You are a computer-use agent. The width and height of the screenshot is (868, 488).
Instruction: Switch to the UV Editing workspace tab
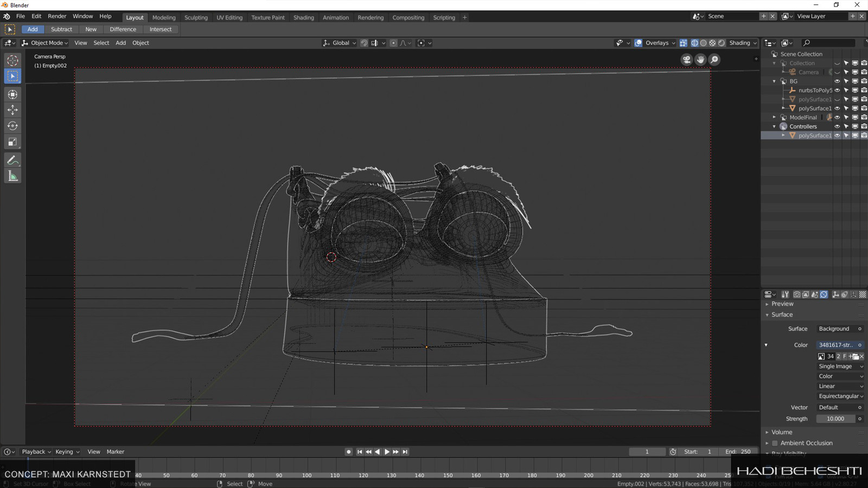click(x=229, y=17)
